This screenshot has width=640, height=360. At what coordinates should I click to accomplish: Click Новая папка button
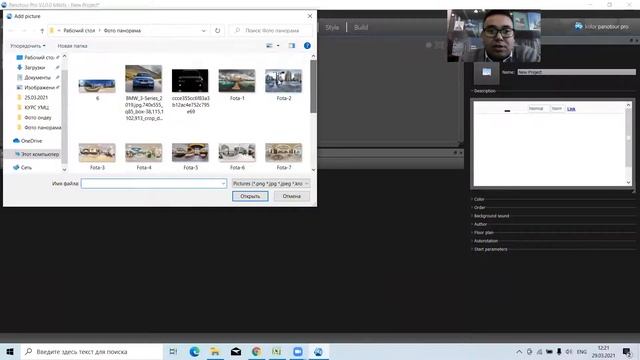tap(72, 46)
